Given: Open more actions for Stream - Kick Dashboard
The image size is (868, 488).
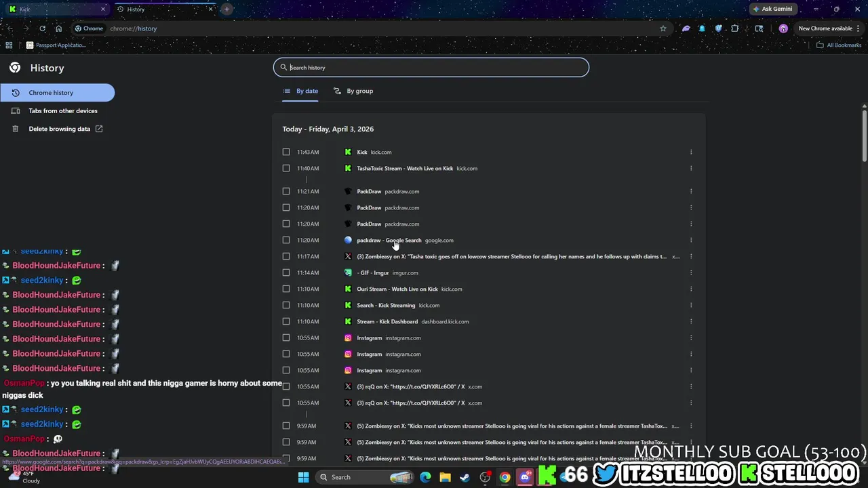Looking at the screenshot, I should [691, 321].
